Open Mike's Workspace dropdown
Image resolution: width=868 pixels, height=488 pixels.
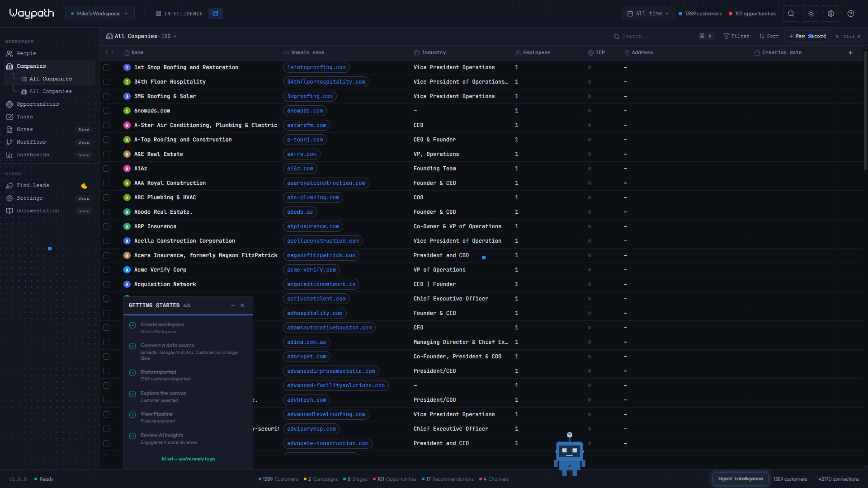coord(99,14)
